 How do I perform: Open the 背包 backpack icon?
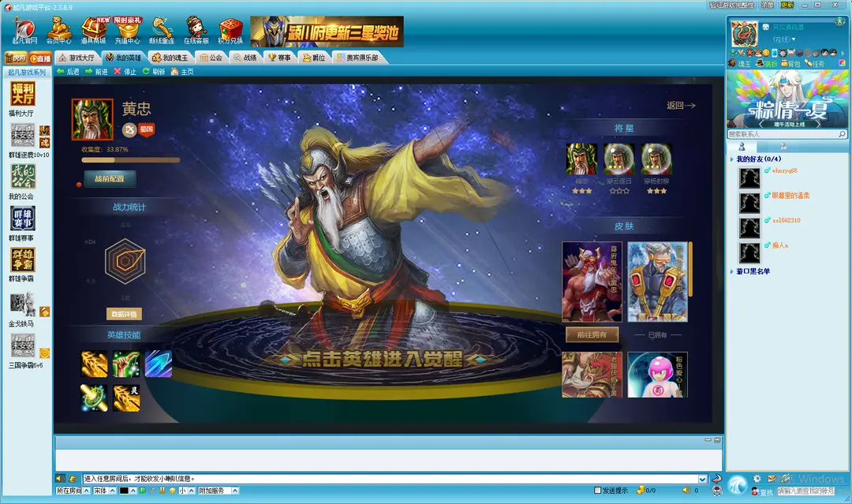pyautogui.click(x=791, y=64)
